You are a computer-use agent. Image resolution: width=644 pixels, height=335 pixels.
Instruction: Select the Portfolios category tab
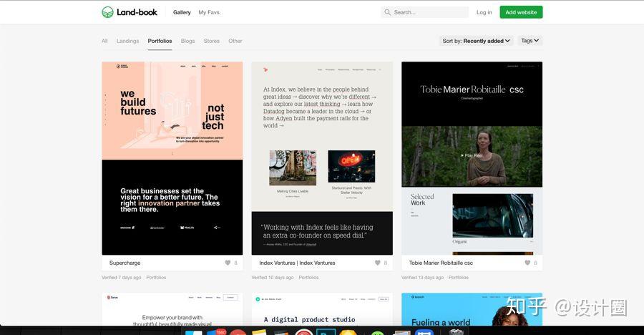point(160,41)
